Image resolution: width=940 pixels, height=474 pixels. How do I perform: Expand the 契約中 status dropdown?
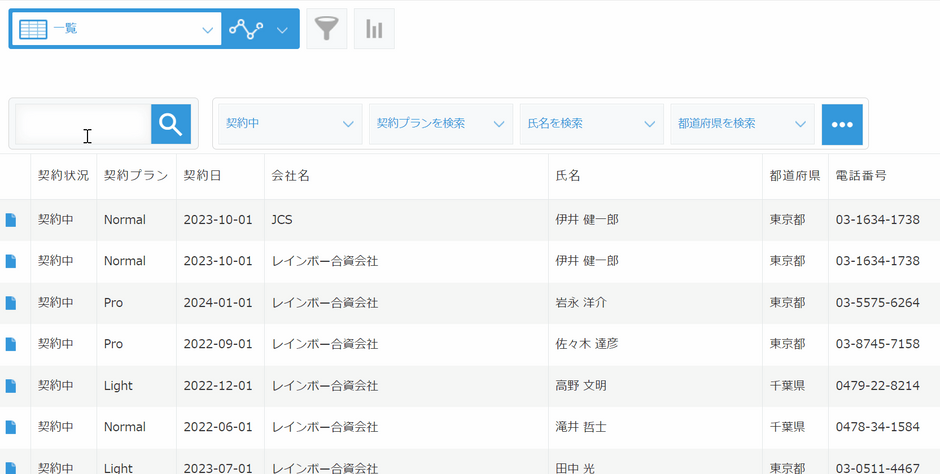(290, 124)
